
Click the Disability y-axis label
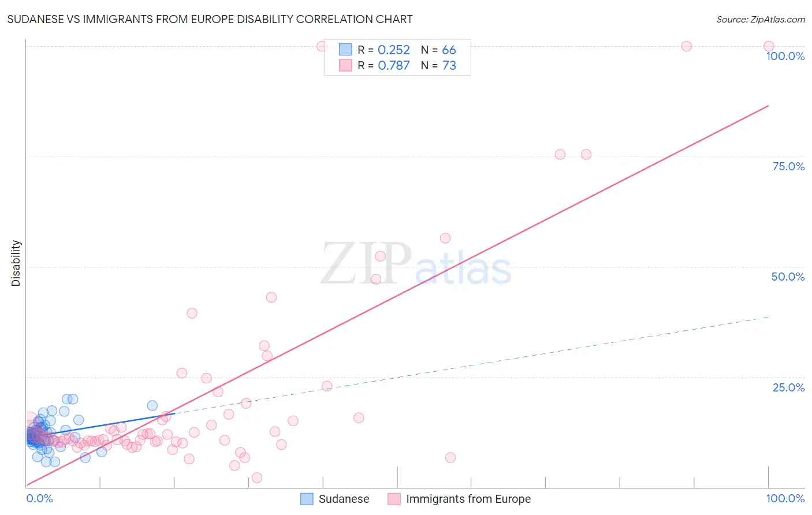(x=16, y=263)
